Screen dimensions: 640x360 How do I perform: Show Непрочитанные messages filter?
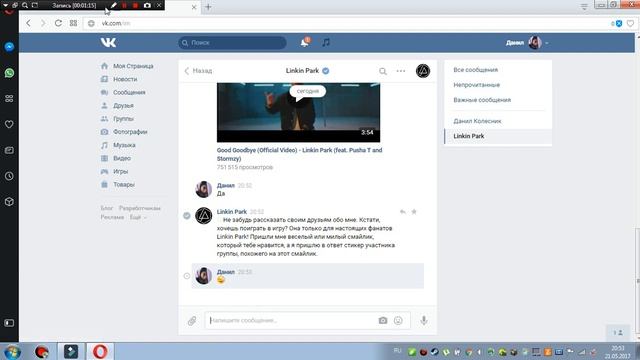pyautogui.click(x=476, y=85)
